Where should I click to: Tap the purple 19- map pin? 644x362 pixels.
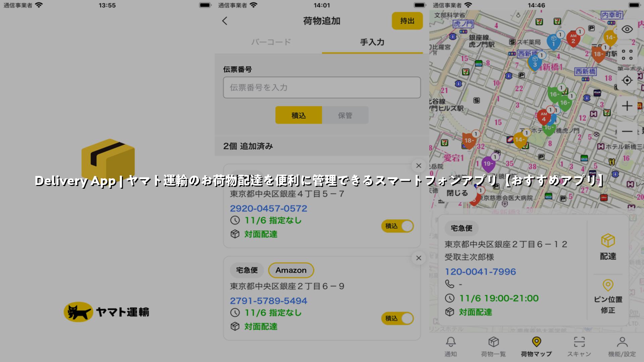pyautogui.click(x=488, y=164)
